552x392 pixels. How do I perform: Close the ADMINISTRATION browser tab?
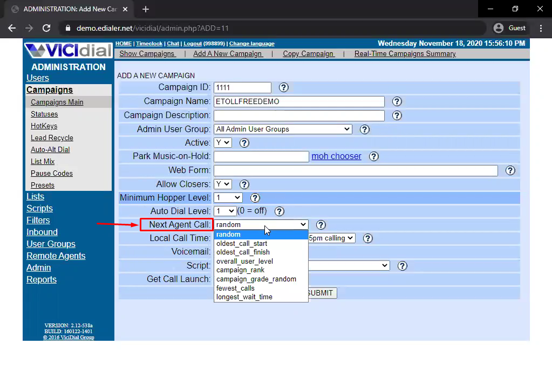coord(125,9)
